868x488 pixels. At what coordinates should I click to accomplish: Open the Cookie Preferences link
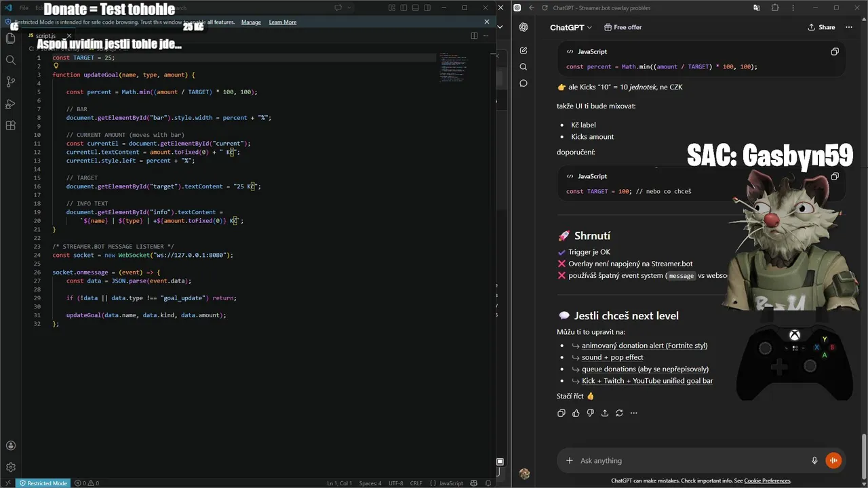(767, 481)
